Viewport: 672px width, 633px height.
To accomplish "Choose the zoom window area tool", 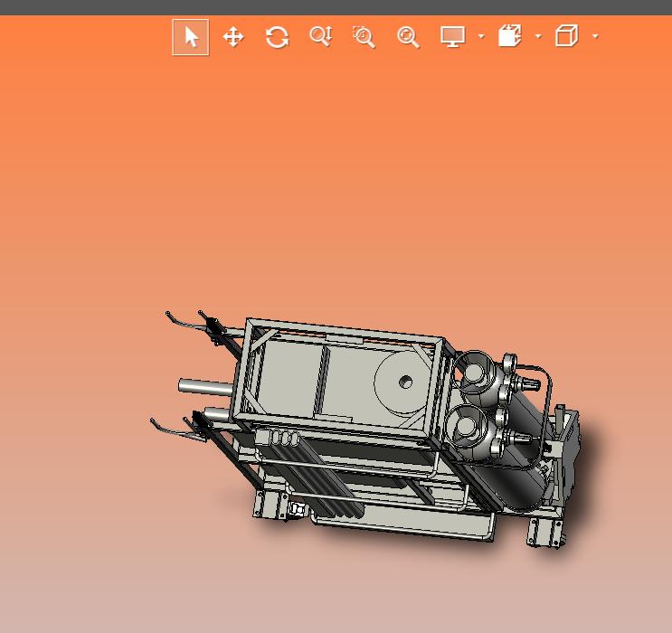I will pos(364,37).
